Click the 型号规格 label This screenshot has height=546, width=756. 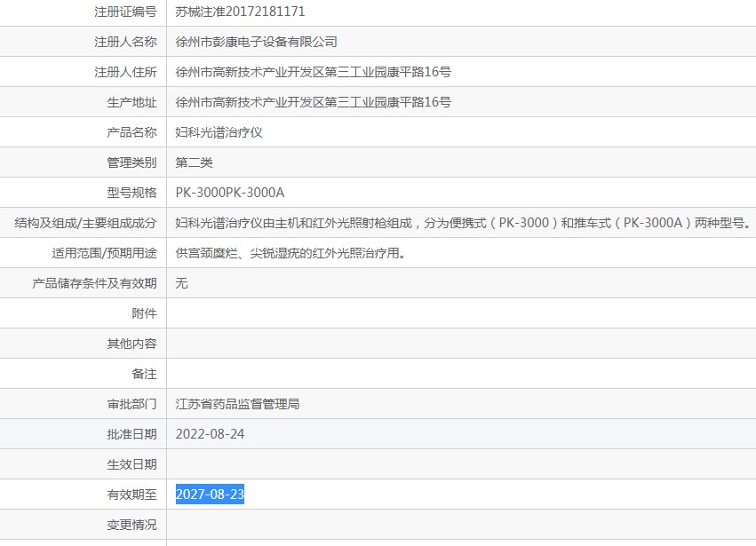131,193
